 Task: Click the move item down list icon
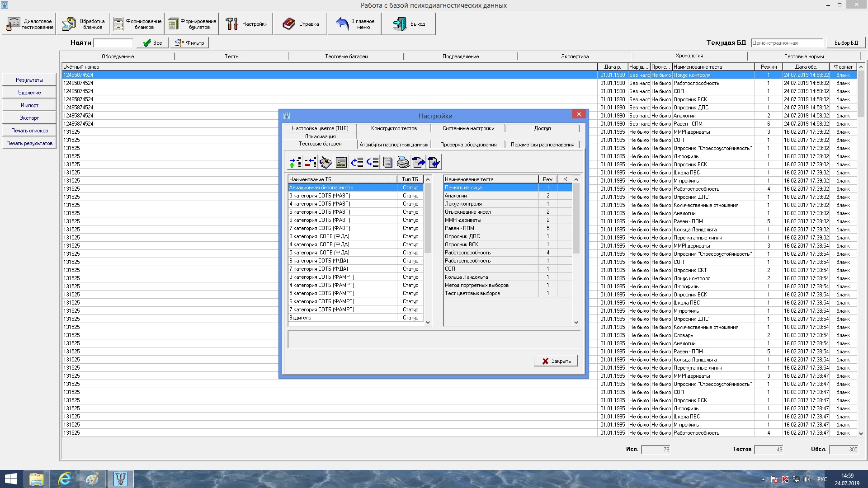point(373,162)
